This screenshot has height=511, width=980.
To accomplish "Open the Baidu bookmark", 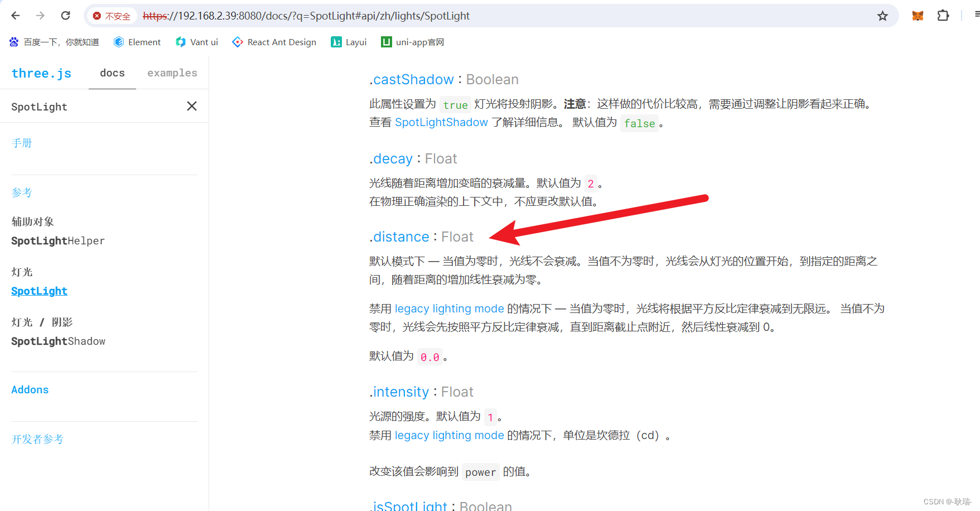I will (x=54, y=42).
